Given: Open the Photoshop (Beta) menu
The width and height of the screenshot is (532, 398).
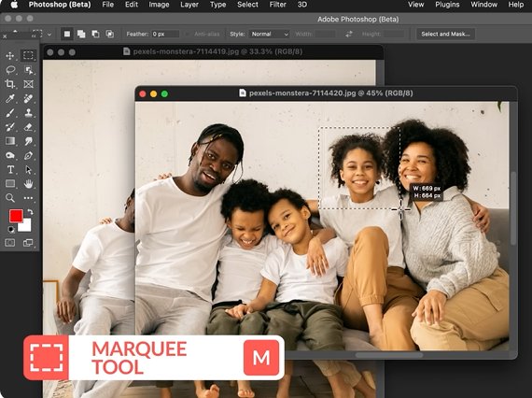Looking at the screenshot, I should point(60,5).
